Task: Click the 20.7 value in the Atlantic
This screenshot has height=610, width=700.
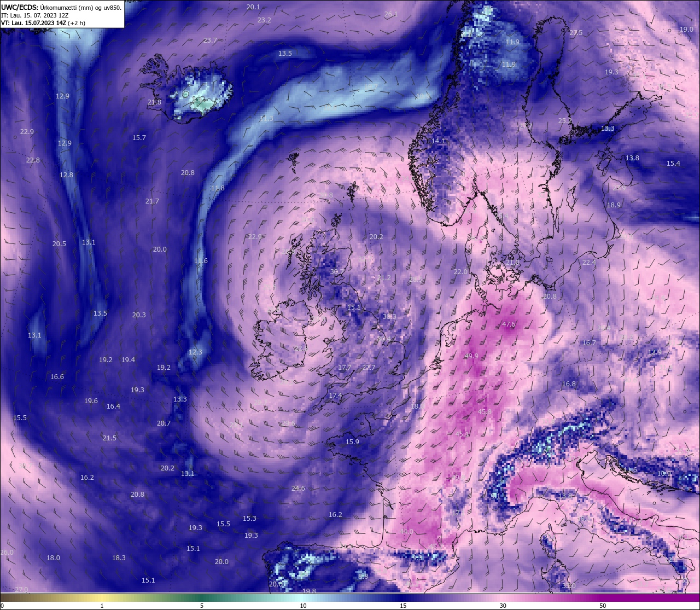Action: pyautogui.click(x=164, y=423)
